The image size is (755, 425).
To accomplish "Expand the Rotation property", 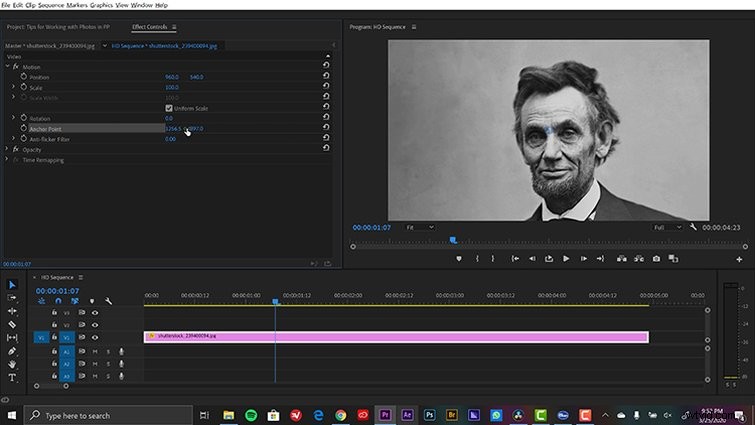I will click(13, 118).
